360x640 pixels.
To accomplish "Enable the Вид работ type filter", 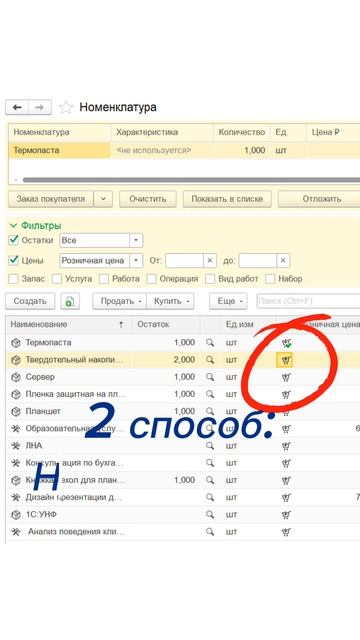I will pyautogui.click(x=210, y=279).
